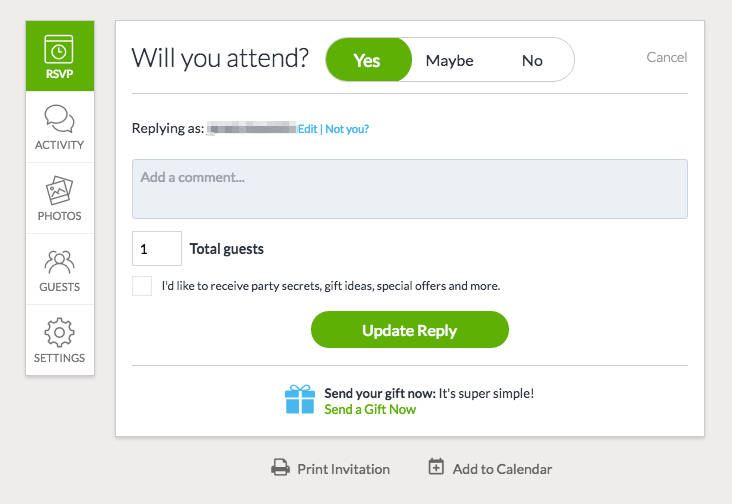Click the Update Reply button
Viewport: 732px width, 504px height.
click(x=410, y=330)
